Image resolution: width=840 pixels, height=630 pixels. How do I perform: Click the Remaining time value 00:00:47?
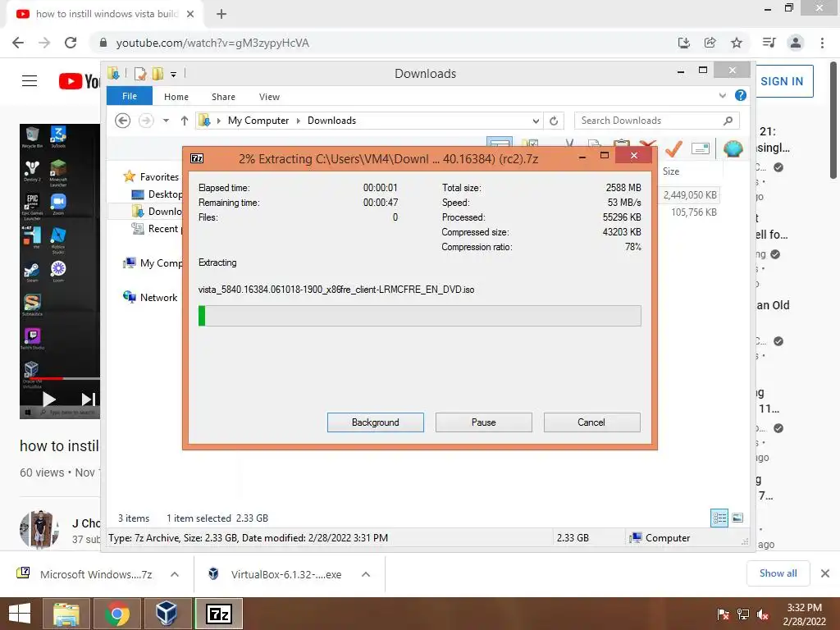[381, 203]
